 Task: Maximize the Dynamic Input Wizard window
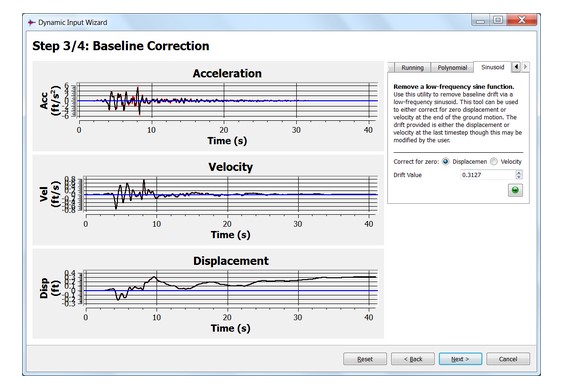[498, 20]
